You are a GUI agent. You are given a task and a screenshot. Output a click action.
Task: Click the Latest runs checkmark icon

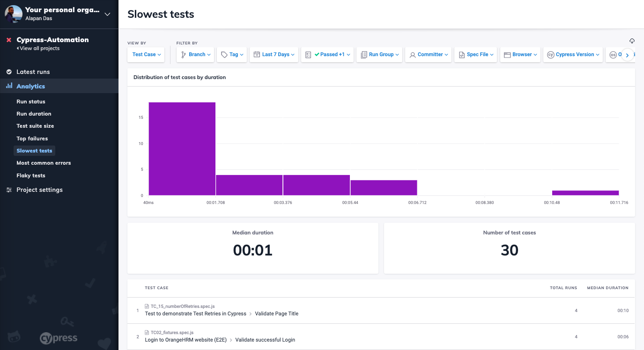point(9,72)
